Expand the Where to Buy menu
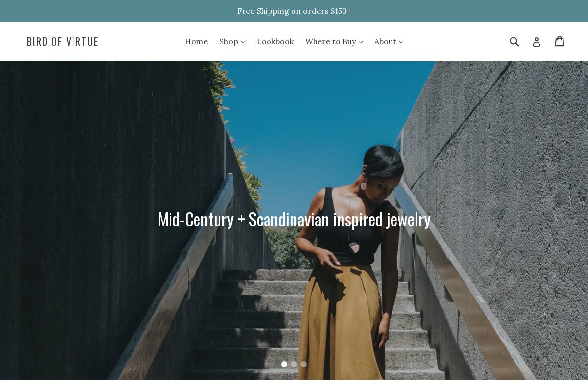The height and width of the screenshot is (392, 588). click(334, 42)
